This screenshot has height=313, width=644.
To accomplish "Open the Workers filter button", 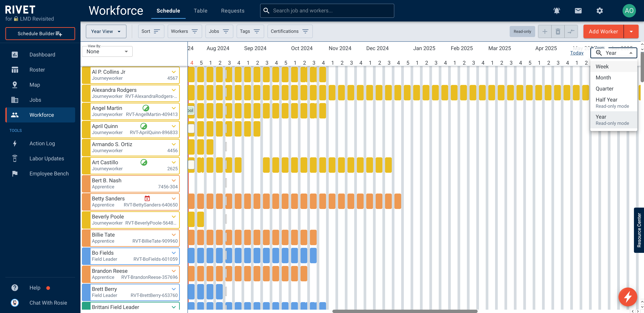I will click(184, 31).
